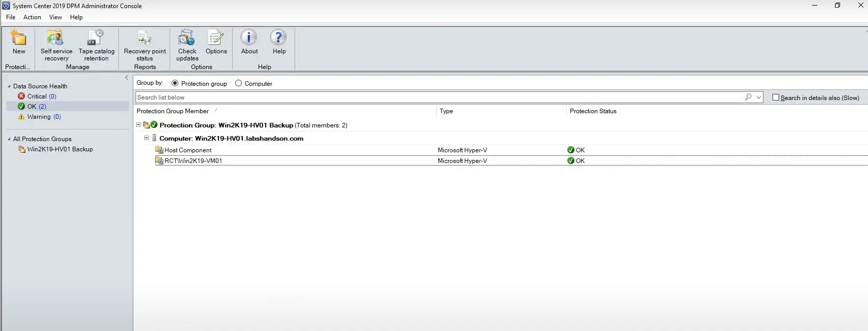Filter by Critical (0) data sources

[42, 96]
